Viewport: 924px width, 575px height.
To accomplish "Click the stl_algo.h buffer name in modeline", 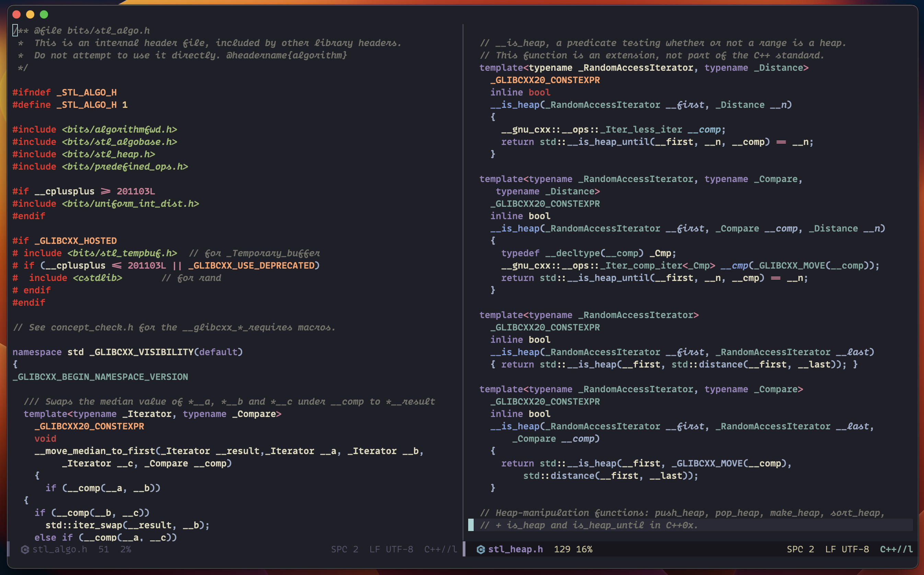I will point(60,549).
